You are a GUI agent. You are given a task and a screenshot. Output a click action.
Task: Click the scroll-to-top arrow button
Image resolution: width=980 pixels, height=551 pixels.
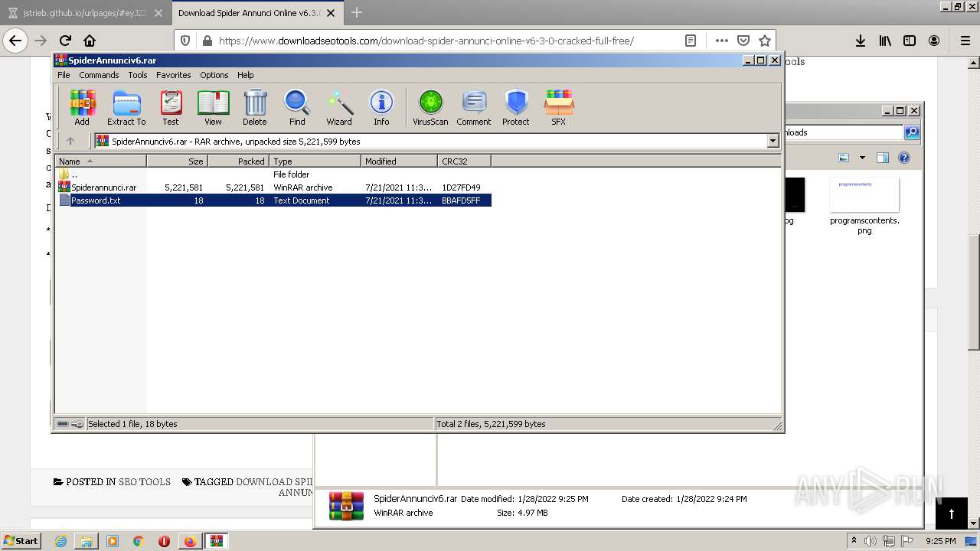tap(952, 513)
